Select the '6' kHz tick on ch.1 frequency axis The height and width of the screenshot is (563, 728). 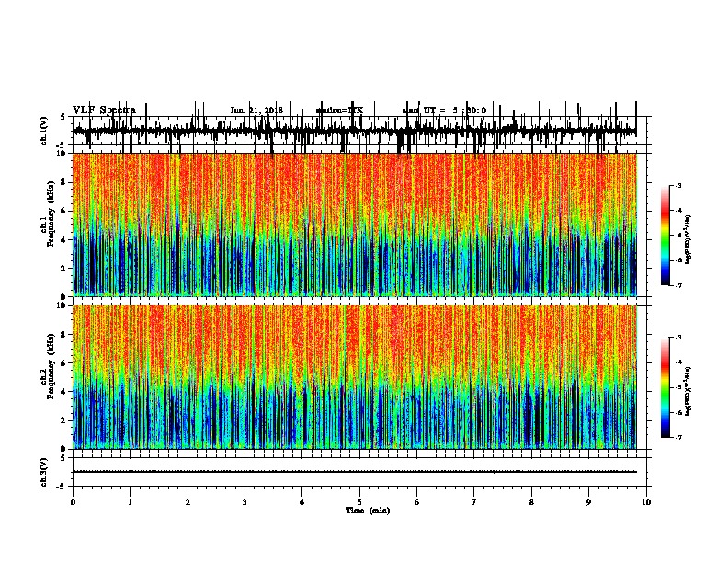pos(63,211)
